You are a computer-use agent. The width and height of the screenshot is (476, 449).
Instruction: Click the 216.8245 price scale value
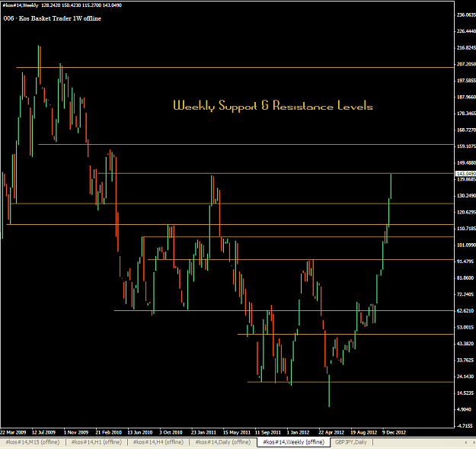(466, 48)
